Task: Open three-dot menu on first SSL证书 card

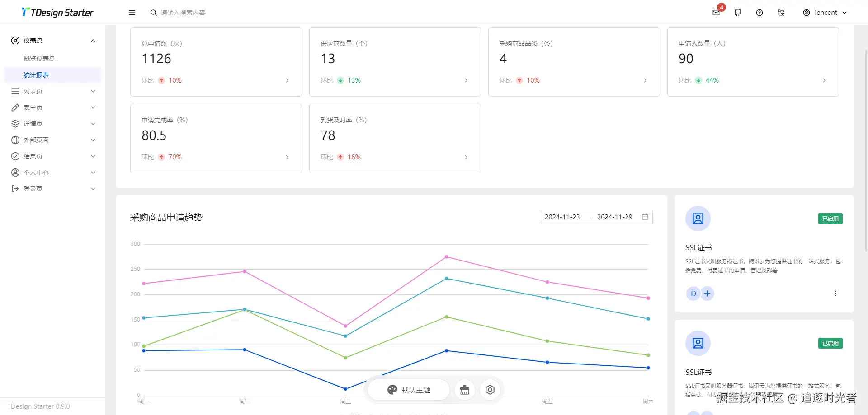Action: pos(835,294)
